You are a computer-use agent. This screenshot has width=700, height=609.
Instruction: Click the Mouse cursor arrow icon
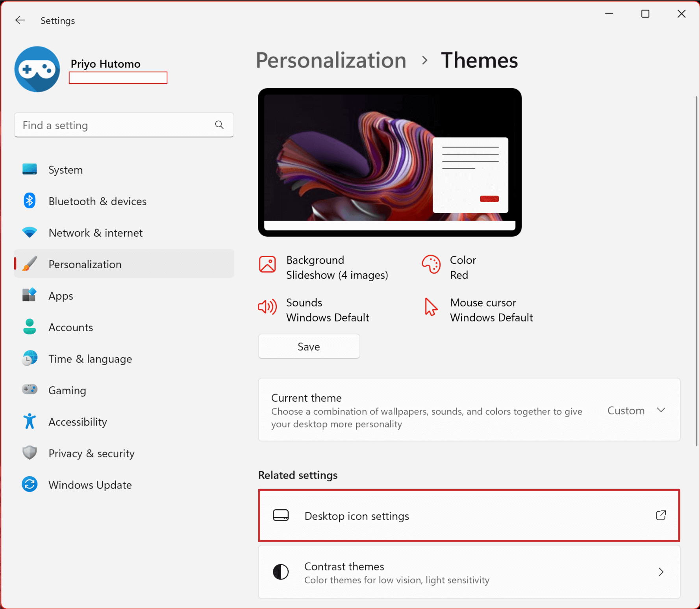pos(431,306)
